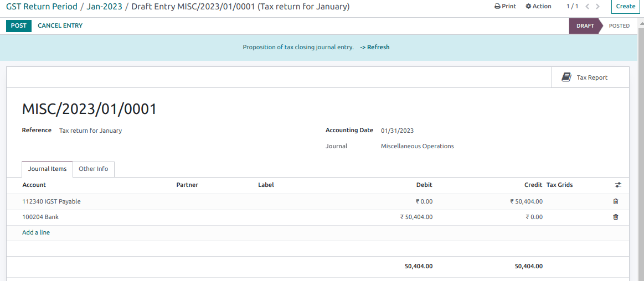Navigate to GST Return Period breadcrumb
Viewport: 644px width, 281px height.
[42, 7]
